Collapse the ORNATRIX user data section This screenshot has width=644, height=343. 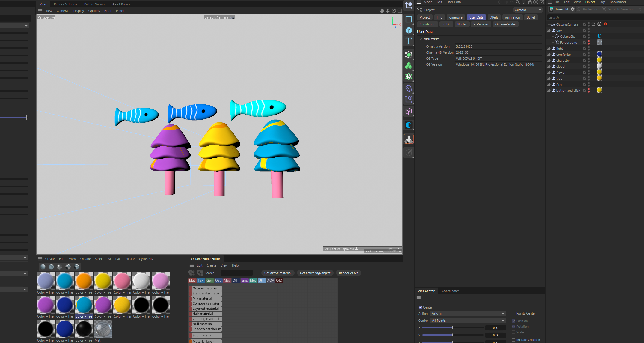pos(421,39)
